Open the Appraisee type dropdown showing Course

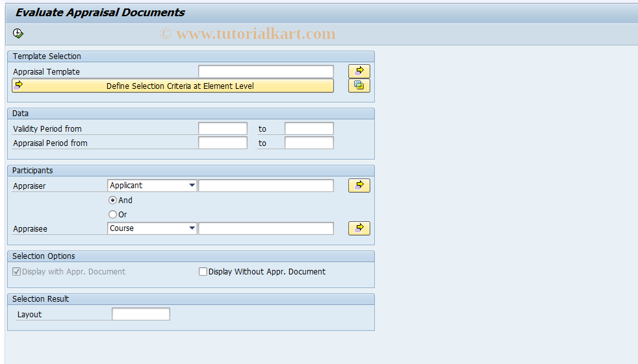[x=152, y=228]
